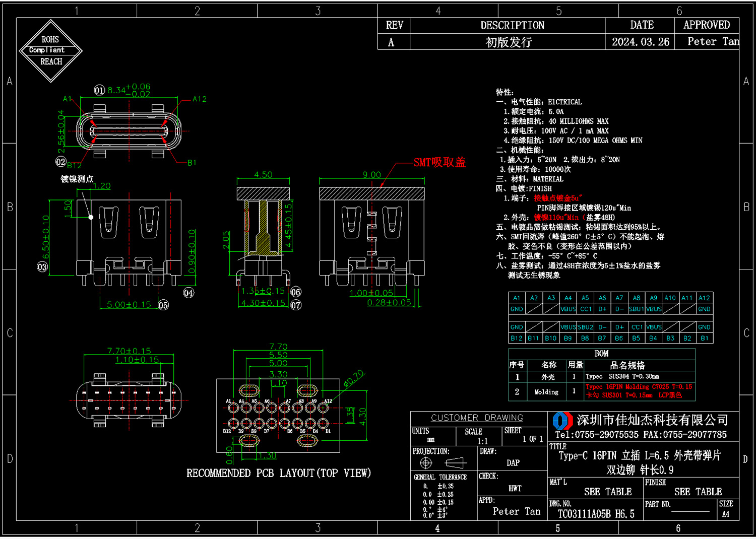Click the RECOMMENDED PCB LAYOUT(TOP VIEW) caption
Screen dimensions: 756x539
click(x=279, y=473)
